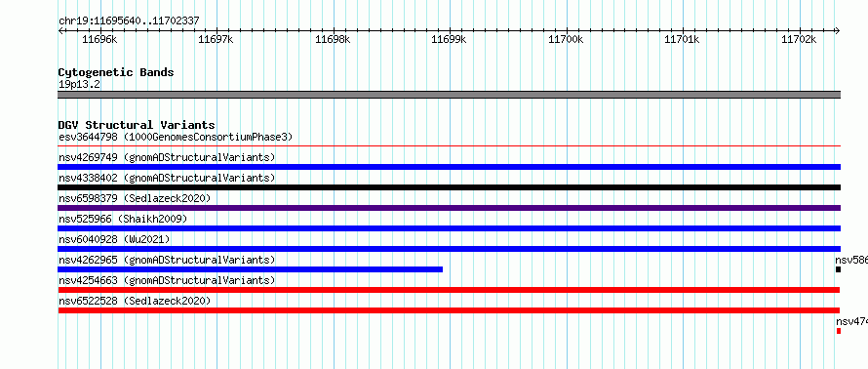Screen dimensions: 868x369
Task: Click the 11696k ruler position
Action: pos(99,39)
